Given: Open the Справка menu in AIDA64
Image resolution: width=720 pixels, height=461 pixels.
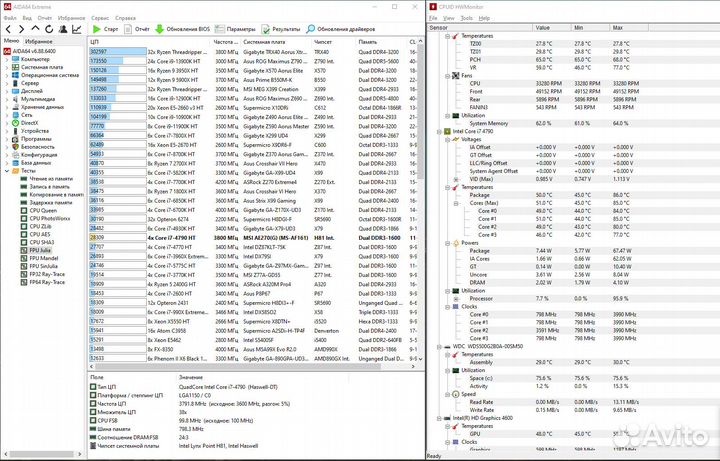Looking at the screenshot, I should (x=125, y=18).
